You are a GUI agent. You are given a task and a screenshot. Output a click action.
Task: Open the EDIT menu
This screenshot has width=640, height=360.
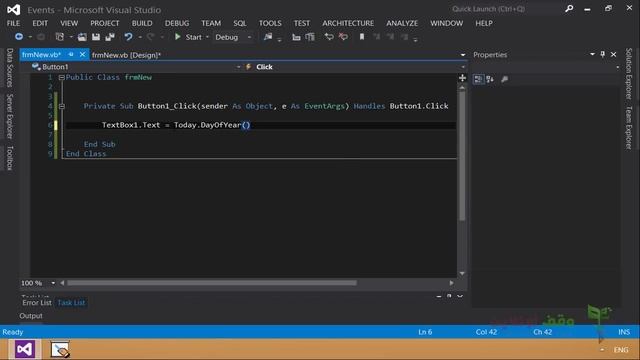tap(40, 23)
